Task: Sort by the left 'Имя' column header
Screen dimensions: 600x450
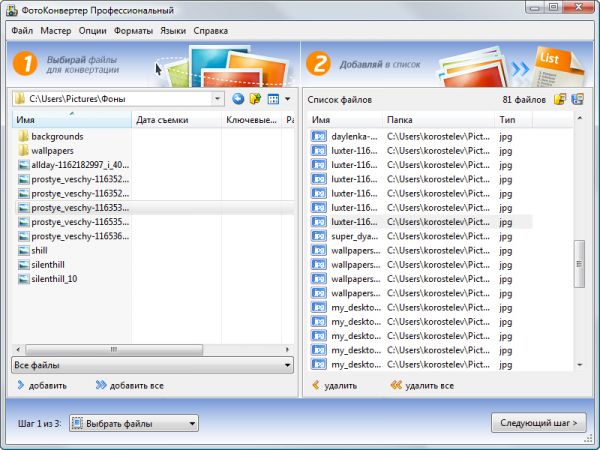Action: pyautogui.click(x=72, y=120)
